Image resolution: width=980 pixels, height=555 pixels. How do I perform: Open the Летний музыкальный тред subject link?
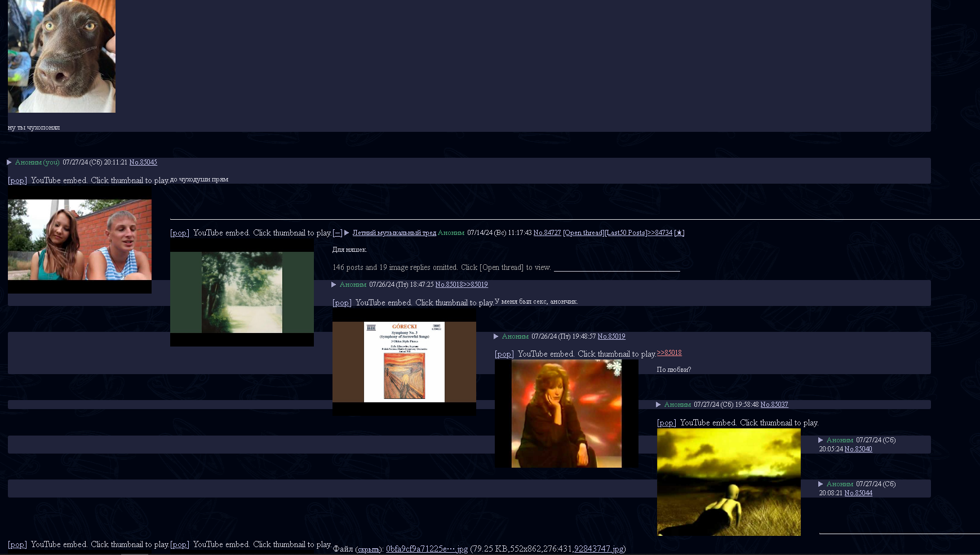coord(394,233)
